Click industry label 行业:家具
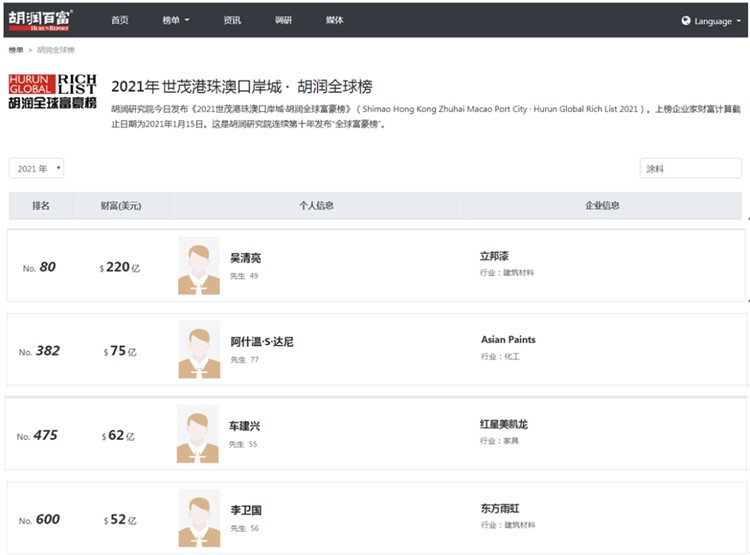The image size is (750, 555). (x=499, y=441)
